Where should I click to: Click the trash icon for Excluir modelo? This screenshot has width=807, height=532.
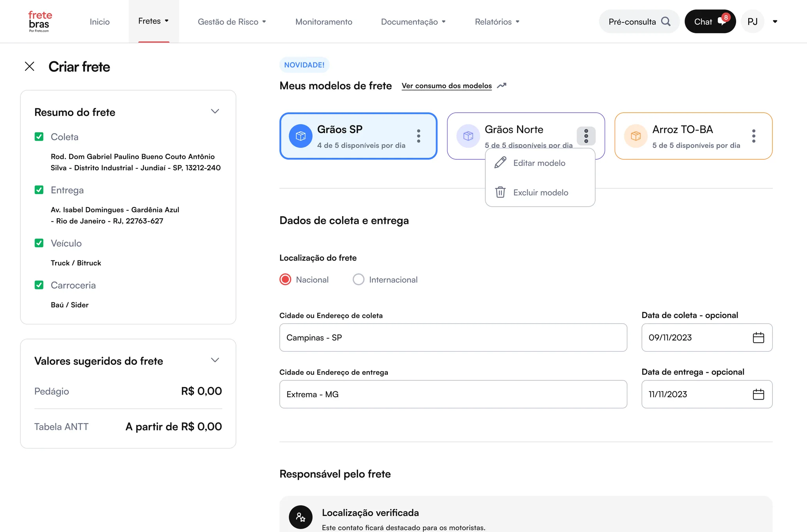pyautogui.click(x=500, y=192)
